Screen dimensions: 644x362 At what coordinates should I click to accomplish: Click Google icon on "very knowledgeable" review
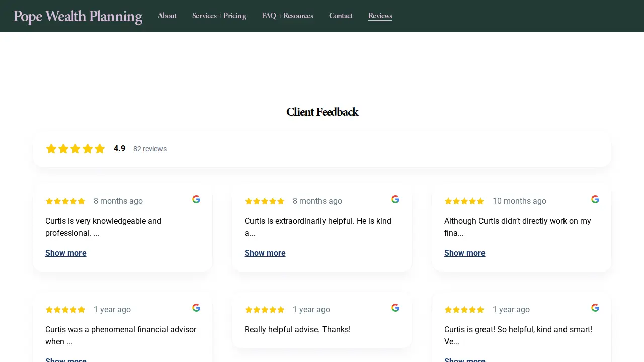point(196,199)
